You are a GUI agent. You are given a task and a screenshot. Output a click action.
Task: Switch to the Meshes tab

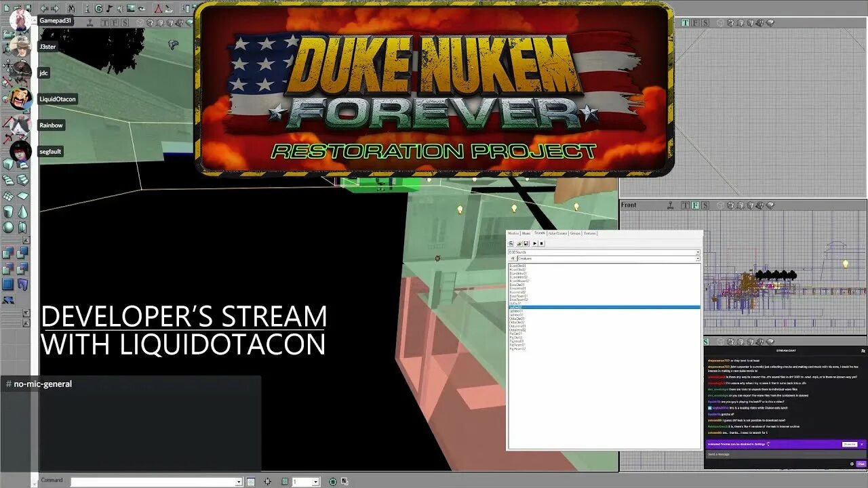pos(513,233)
